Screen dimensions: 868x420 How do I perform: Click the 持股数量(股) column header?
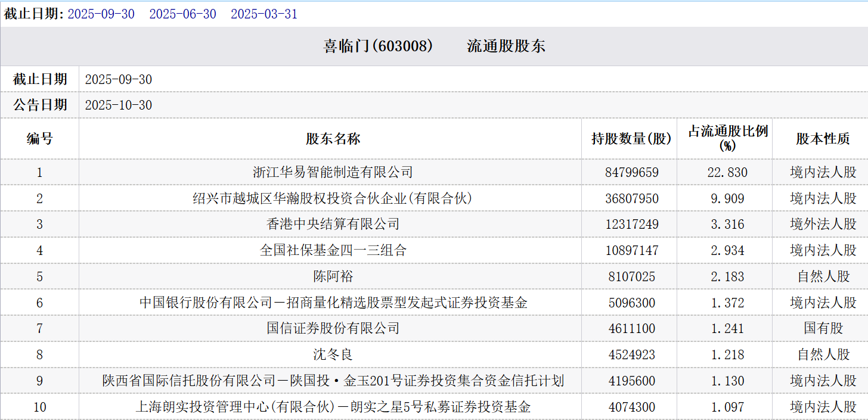631,139
